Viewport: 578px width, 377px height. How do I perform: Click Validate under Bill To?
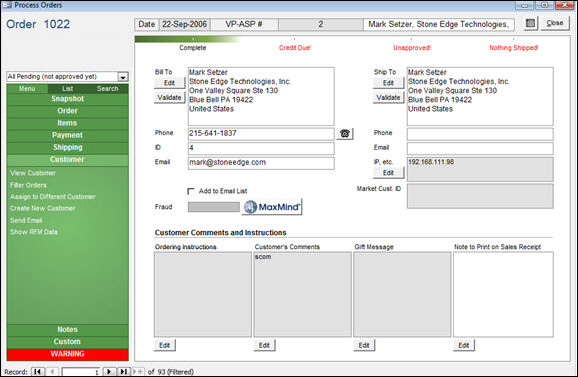pos(169,97)
